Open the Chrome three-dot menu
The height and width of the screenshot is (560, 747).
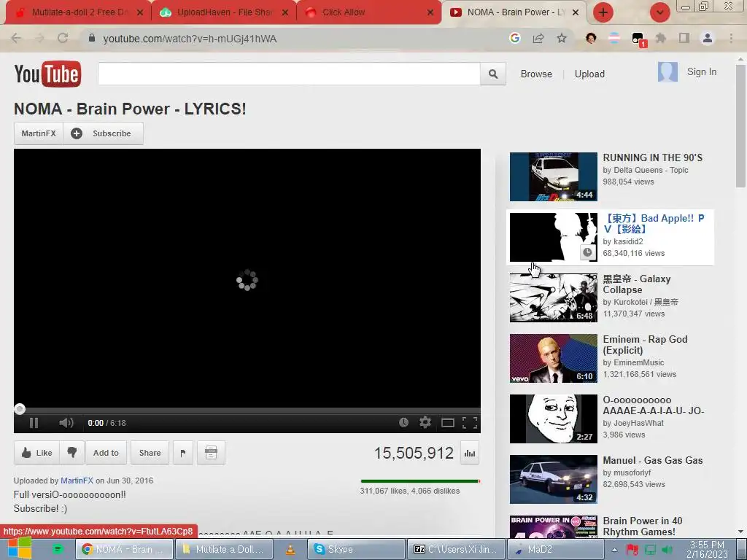(x=731, y=38)
